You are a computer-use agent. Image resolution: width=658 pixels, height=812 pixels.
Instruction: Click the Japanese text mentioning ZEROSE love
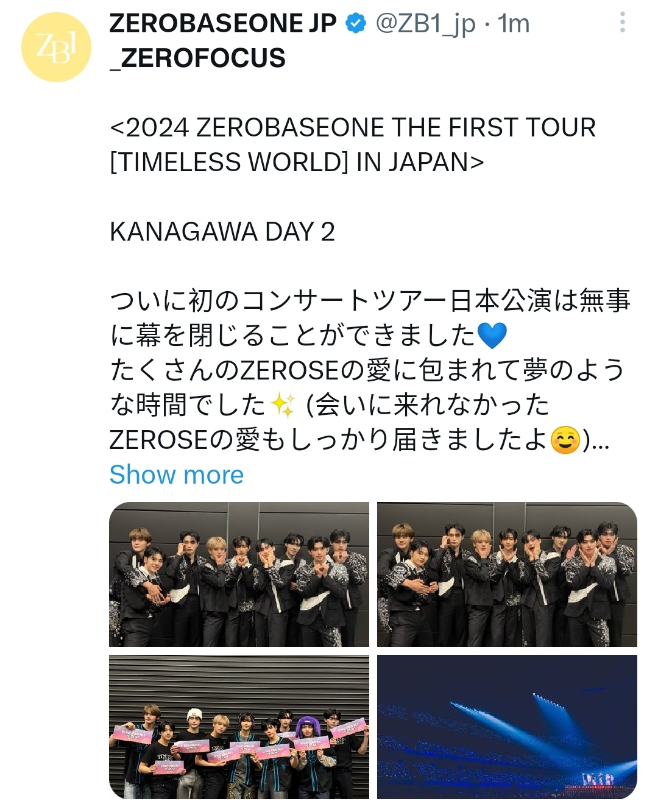coord(367,370)
